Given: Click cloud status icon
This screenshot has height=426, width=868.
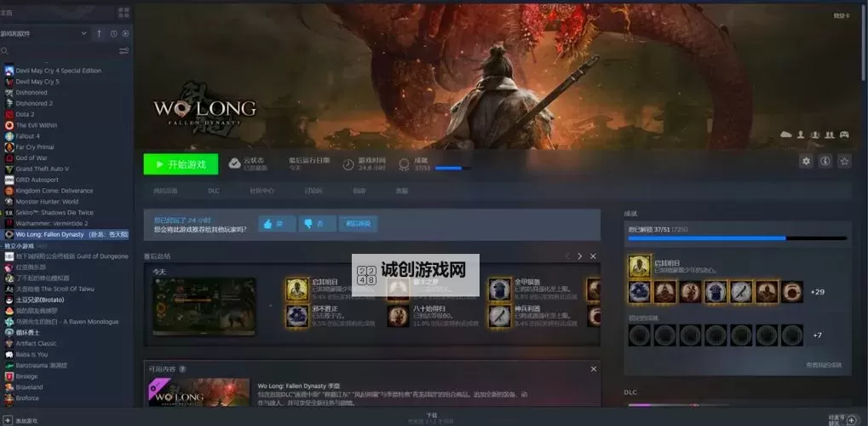Looking at the screenshot, I should pos(235,164).
